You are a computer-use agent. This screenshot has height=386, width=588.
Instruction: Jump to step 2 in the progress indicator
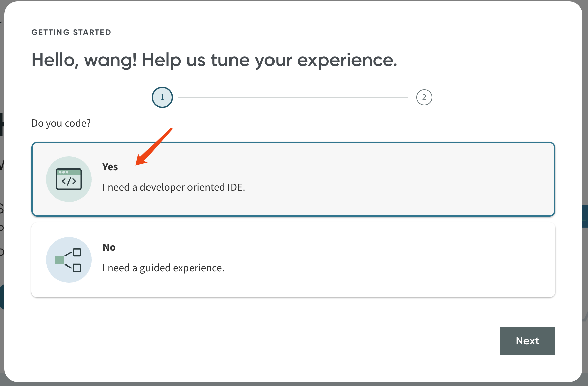(x=424, y=97)
